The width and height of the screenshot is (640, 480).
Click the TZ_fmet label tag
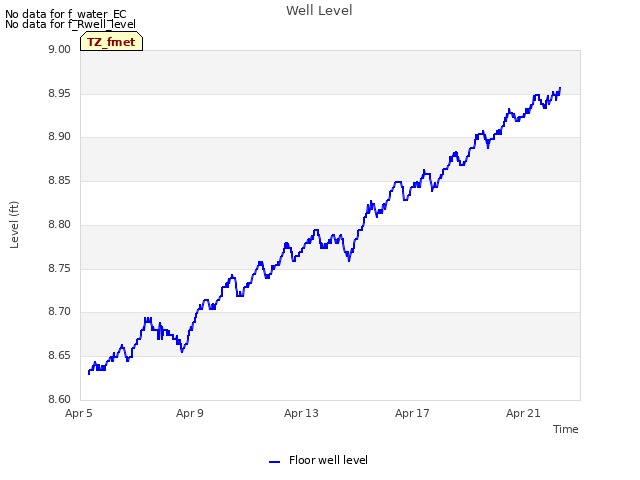[x=111, y=42]
